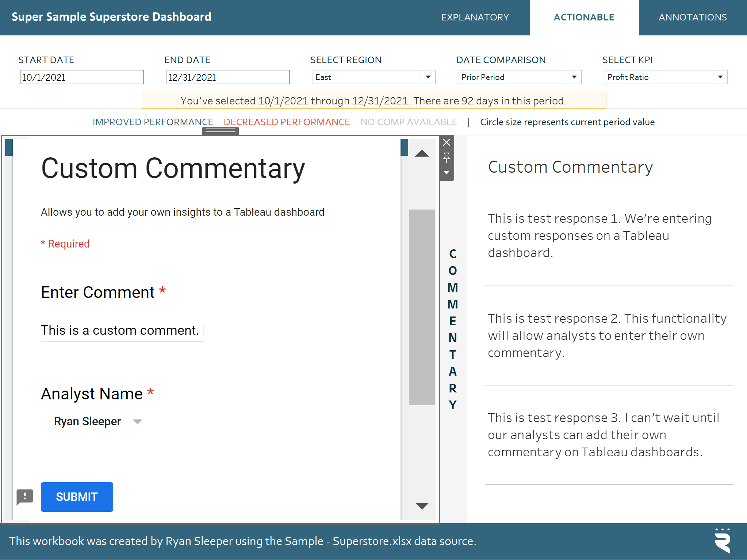Switch to the Explanatory tab
The height and width of the screenshot is (560, 747).
[x=475, y=17]
